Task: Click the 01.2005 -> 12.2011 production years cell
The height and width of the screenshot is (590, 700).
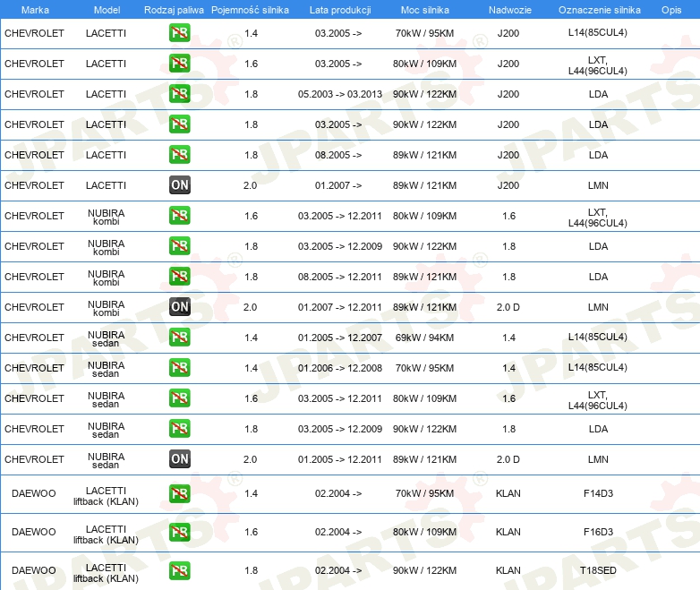Action: (x=340, y=459)
